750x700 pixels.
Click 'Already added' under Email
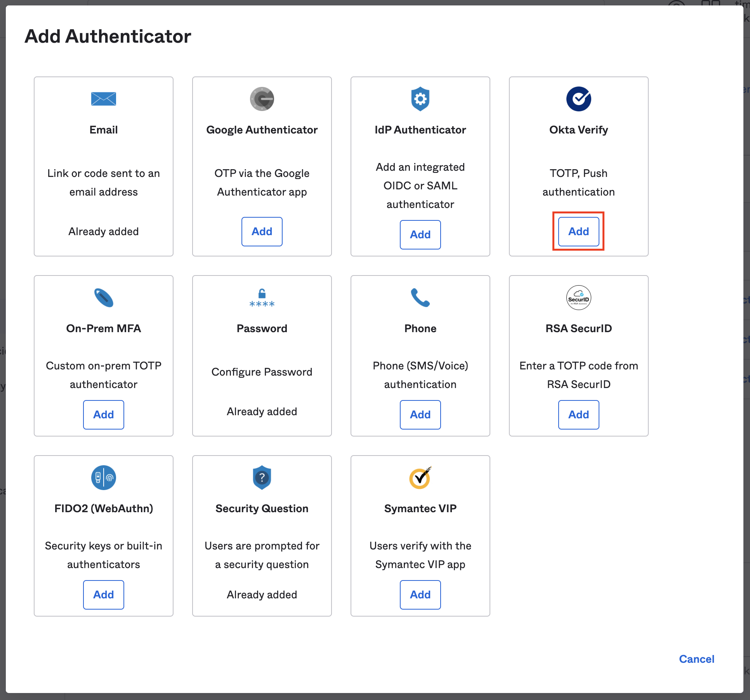(x=104, y=232)
